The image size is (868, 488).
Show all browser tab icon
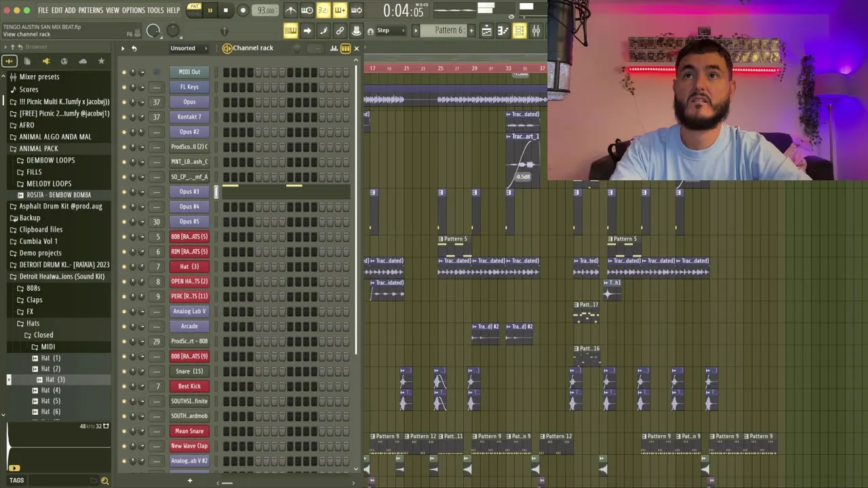(x=9, y=61)
